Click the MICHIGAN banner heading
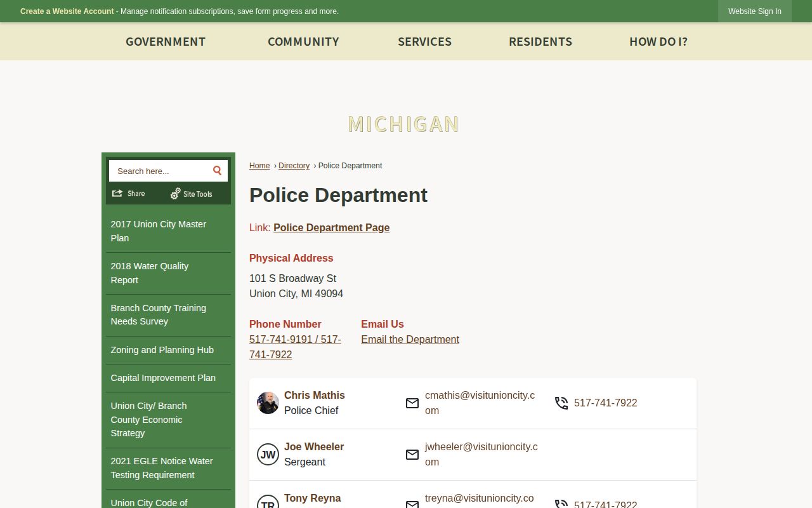 (403, 124)
